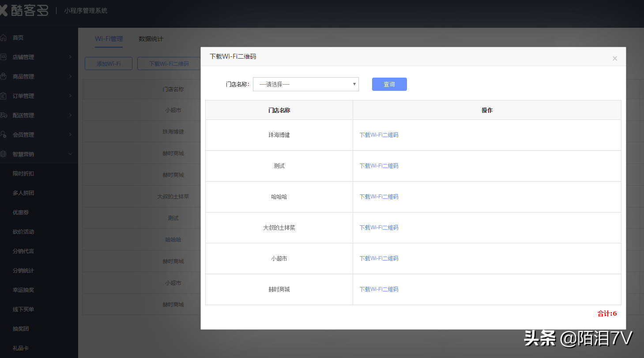The image size is (644, 358).
Task: Click the store management shop icon
Action: pos(3,57)
